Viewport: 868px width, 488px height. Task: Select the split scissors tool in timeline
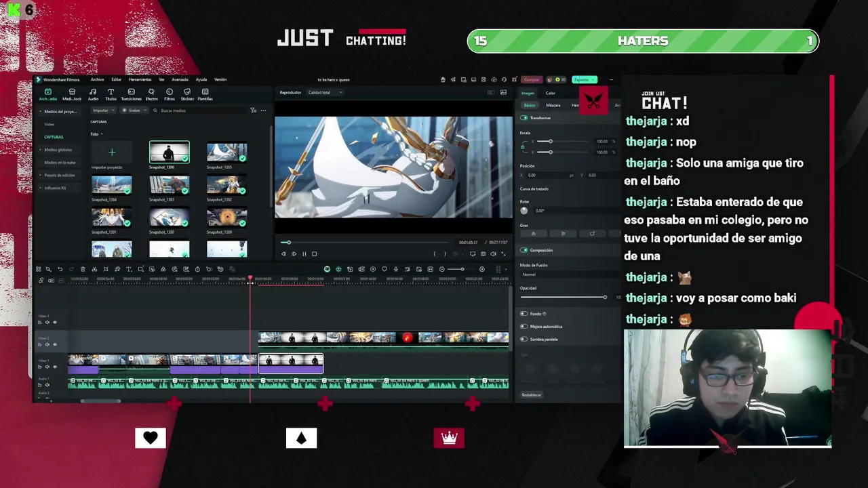(94, 269)
